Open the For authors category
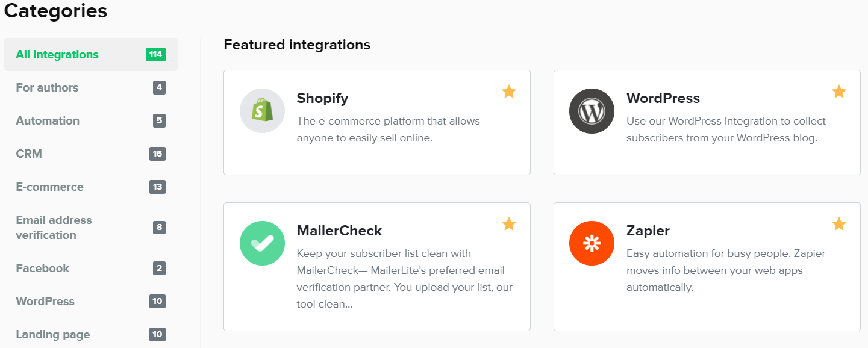The width and height of the screenshot is (868, 348). (x=47, y=88)
